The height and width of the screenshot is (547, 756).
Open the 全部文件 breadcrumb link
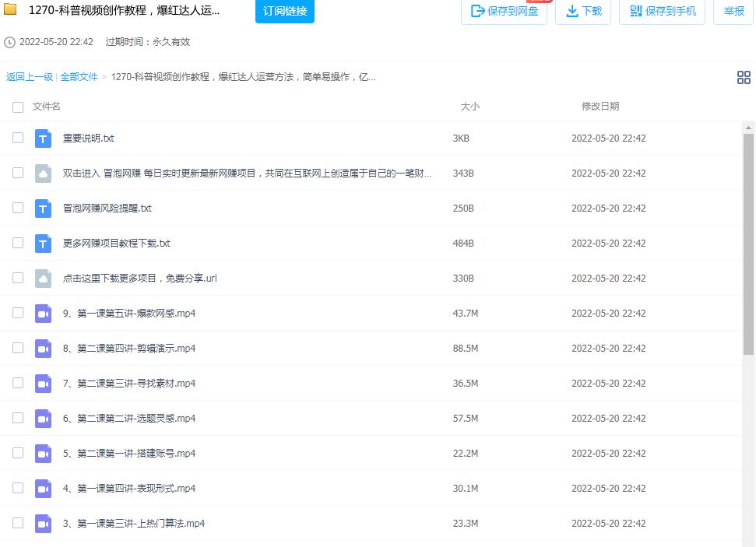click(79, 77)
